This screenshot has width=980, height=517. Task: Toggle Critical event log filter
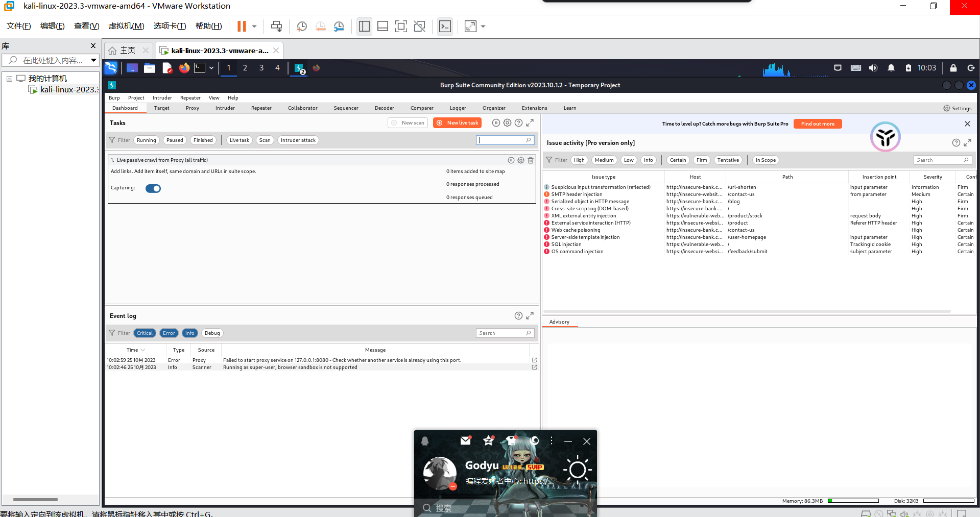pyautogui.click(x=145, y=333)
